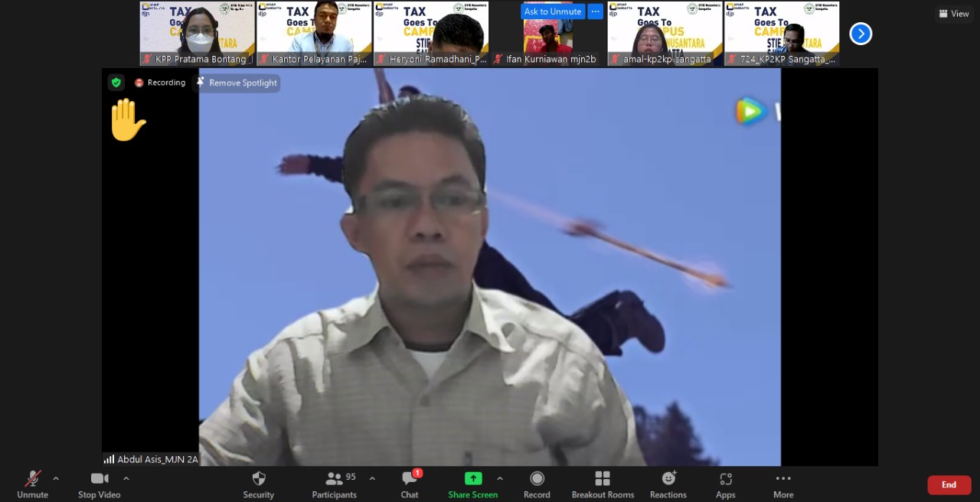
Task: Expand the arrow beside Share Screen
Action: [500, 478]
